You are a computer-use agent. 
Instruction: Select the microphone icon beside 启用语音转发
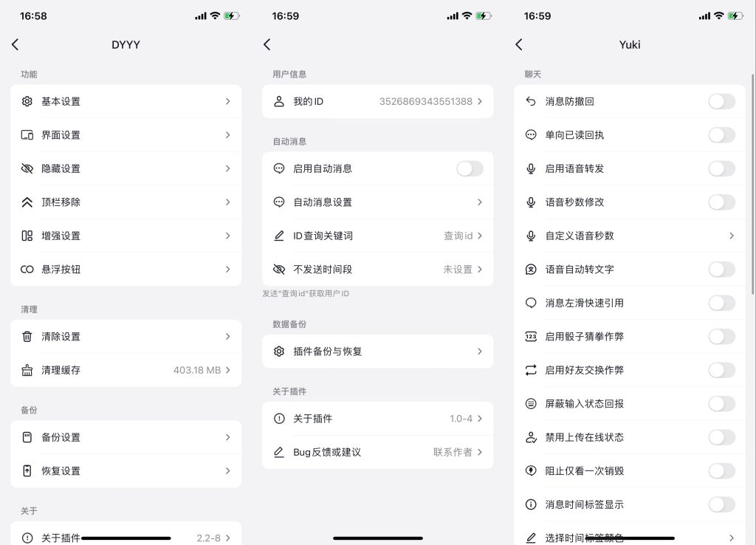[530, 168]
